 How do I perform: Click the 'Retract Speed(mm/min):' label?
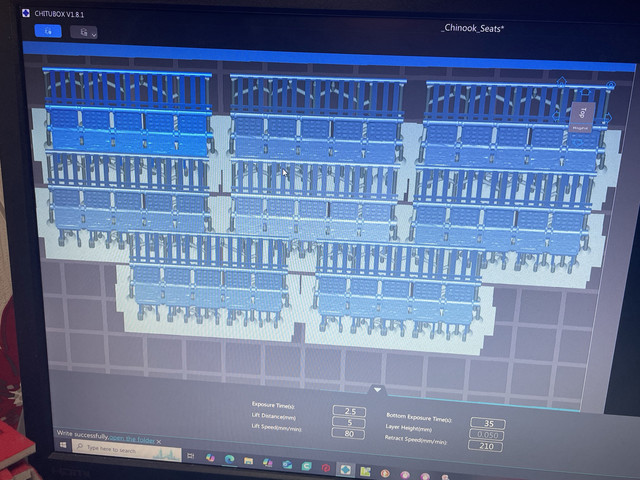[x=416, y=440]
